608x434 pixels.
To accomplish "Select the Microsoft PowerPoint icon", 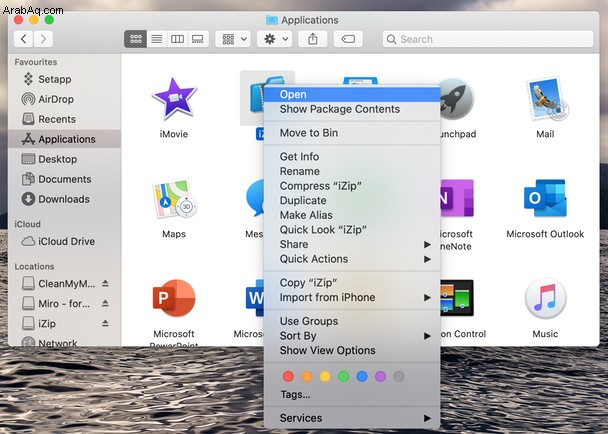I will pyautogui.click(x=174, y=298).
